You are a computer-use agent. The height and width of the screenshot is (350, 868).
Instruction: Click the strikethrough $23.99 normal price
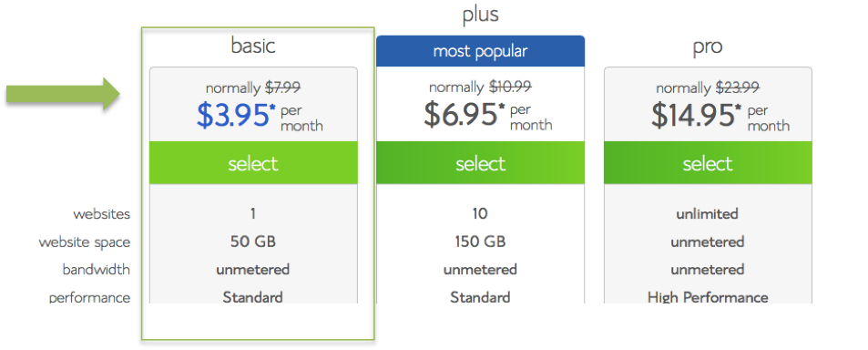(738, 87)
